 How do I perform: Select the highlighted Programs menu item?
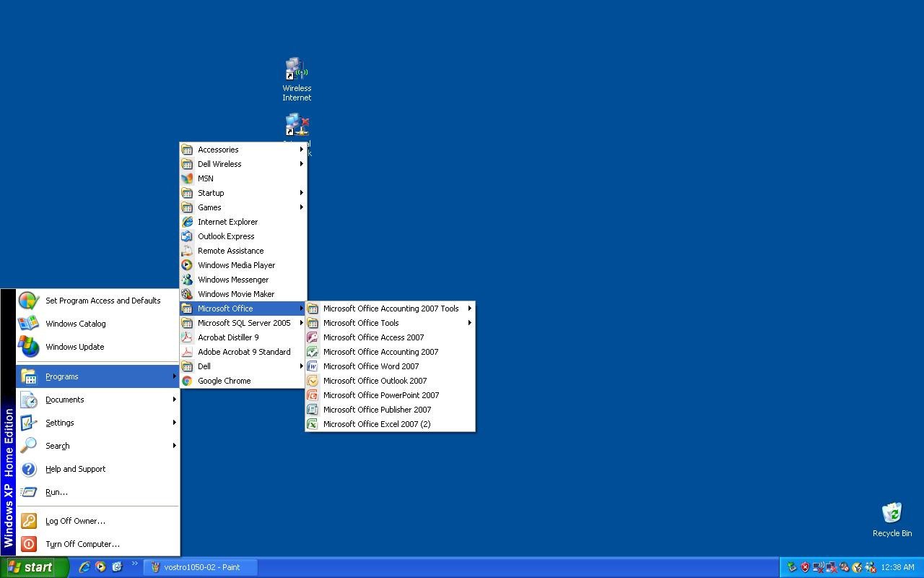[x=97, y=376]
